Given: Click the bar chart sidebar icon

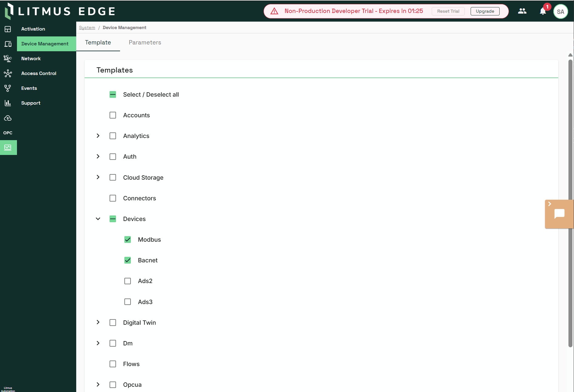Looking at the screenshot, I should click(8, 103).
